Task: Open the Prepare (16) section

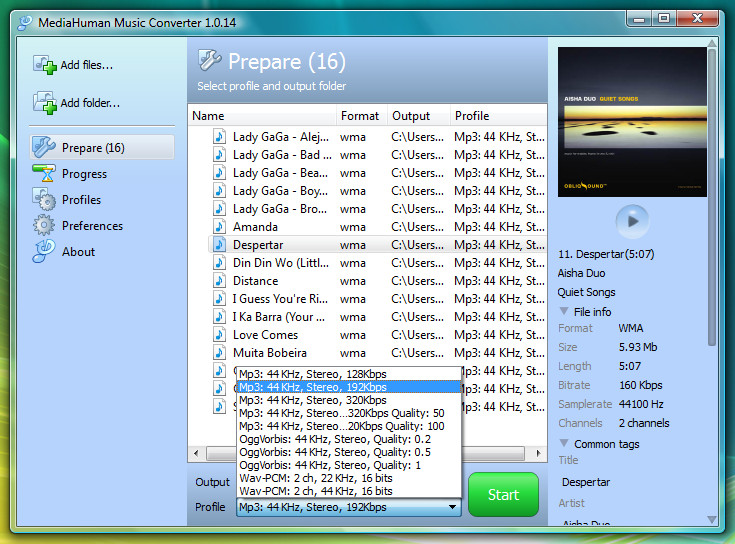Action: [x=102, y=148]
